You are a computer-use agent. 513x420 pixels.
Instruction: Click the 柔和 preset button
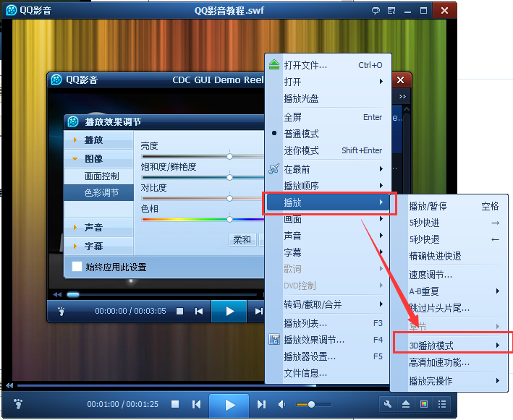[242, 239]
